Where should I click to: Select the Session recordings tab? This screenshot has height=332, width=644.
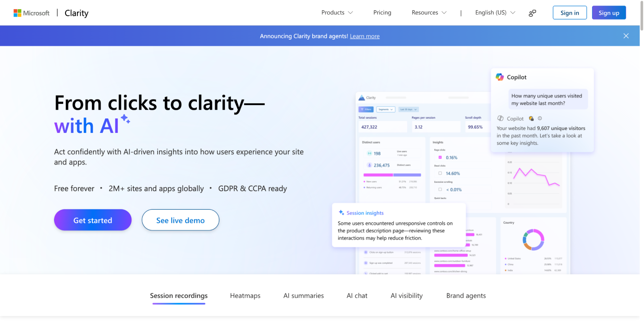point(179,296)
